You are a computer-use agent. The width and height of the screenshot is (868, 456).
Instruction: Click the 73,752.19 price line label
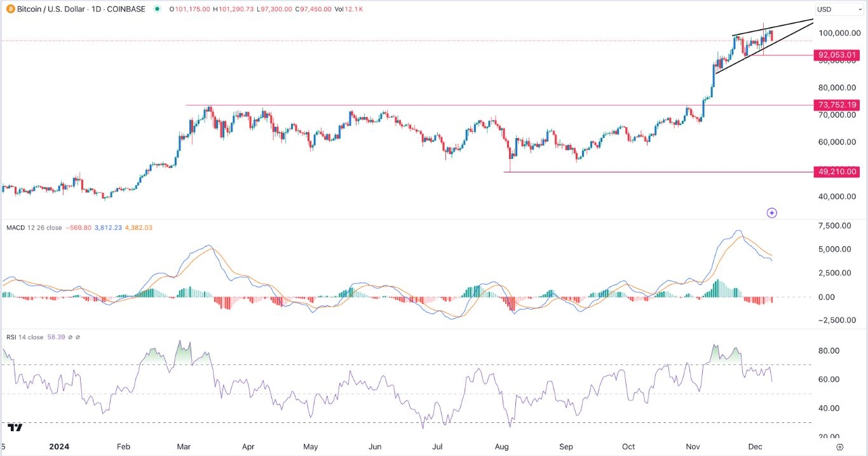pos(837,105)
